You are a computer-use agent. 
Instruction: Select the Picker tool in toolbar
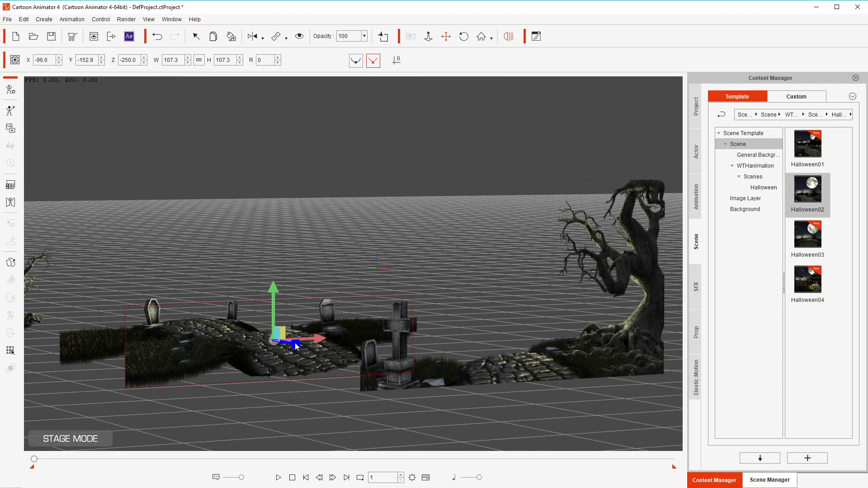point(196,36)
